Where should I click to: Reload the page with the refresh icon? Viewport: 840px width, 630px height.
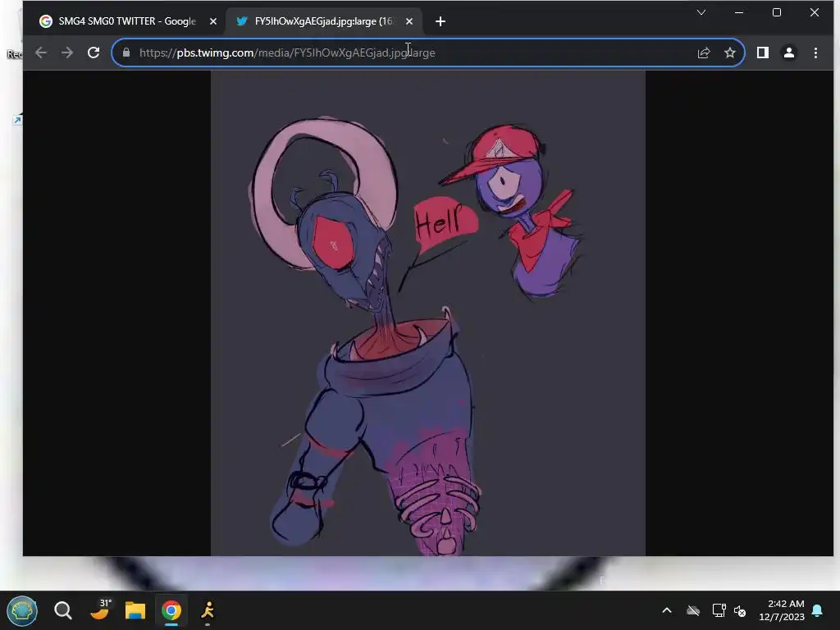94,52
